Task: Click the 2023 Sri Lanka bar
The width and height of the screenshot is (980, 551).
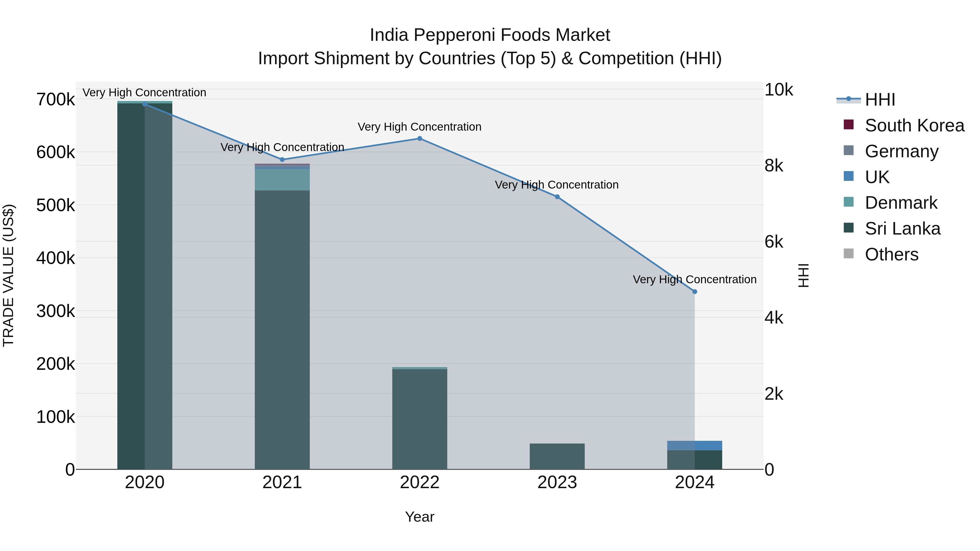Action: click(x=557, y=456)
